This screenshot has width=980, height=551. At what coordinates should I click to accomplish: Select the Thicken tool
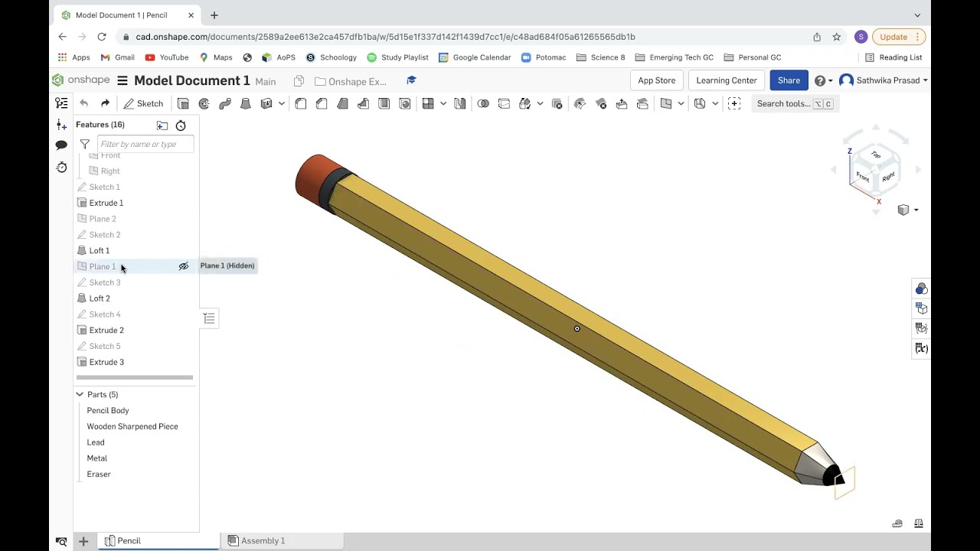coord(266,103)
